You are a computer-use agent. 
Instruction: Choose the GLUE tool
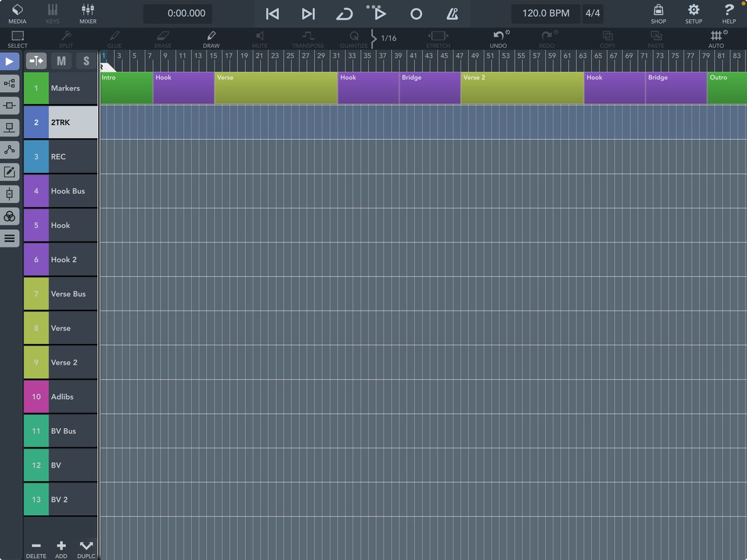(115, 39)
